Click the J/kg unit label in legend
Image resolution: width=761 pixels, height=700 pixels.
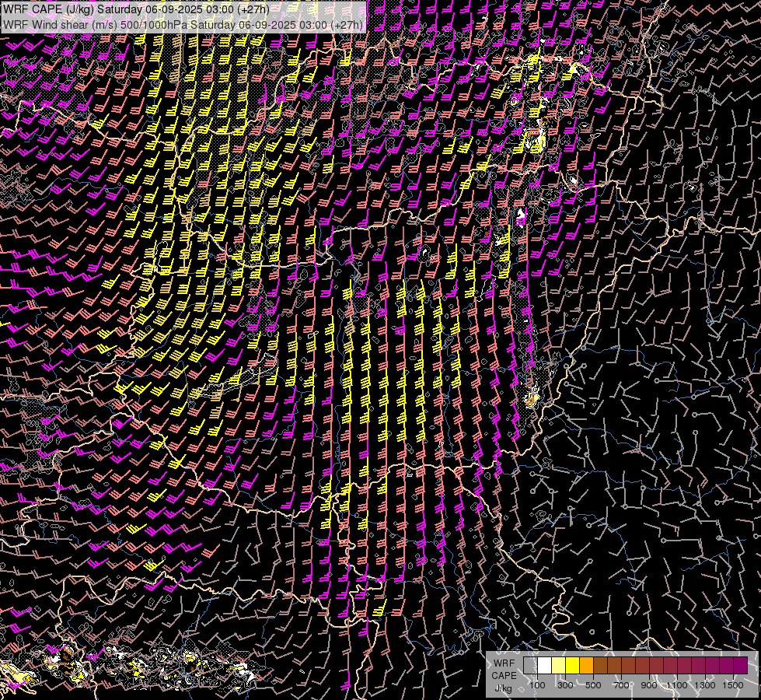(x=504, y=689)
